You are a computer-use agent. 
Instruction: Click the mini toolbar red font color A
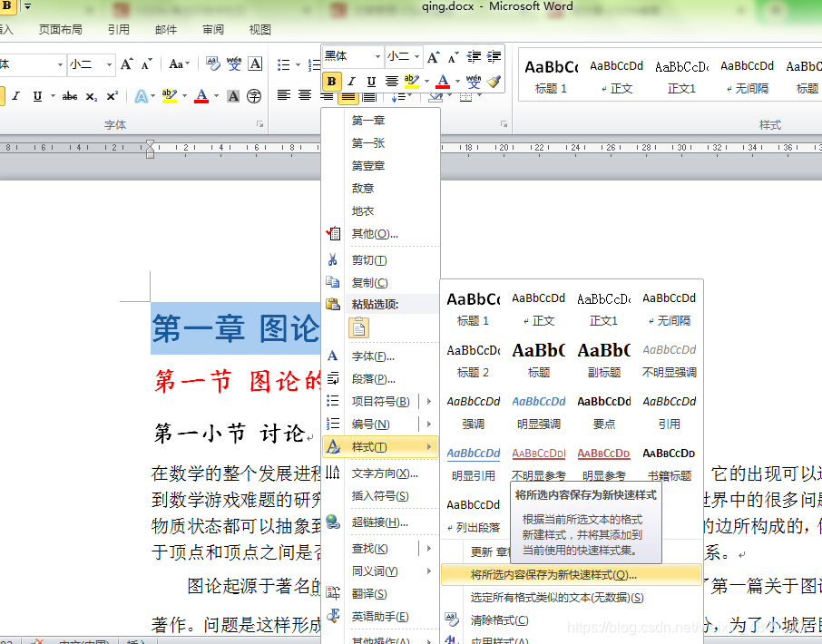click(x=443, y=82)
